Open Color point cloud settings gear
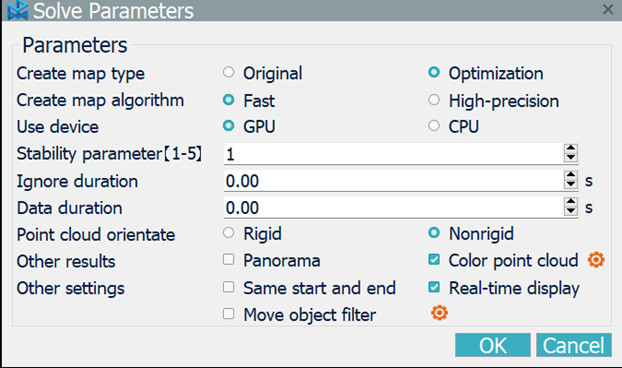 click(596, 260)
